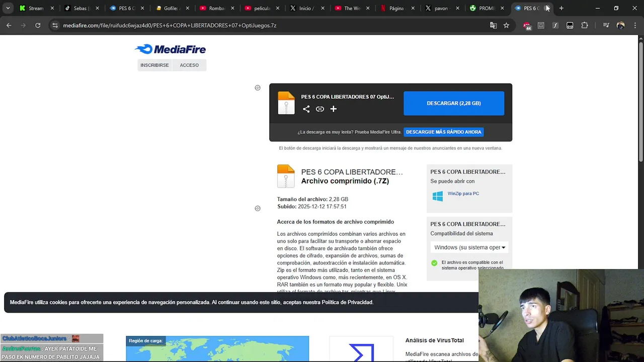644x362 pixels.
Task: Switch to the Página Netflix tab
Action: 396,8
